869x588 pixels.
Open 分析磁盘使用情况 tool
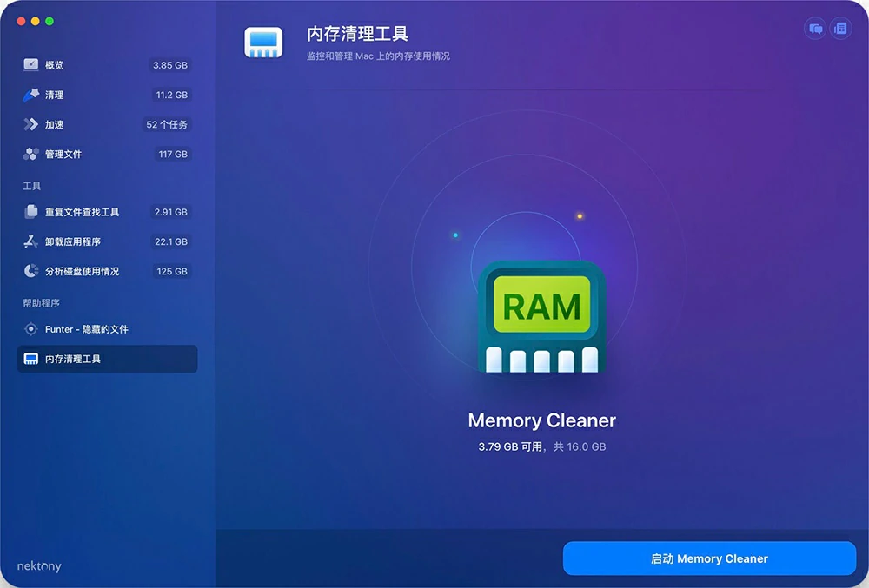(108, 271)
